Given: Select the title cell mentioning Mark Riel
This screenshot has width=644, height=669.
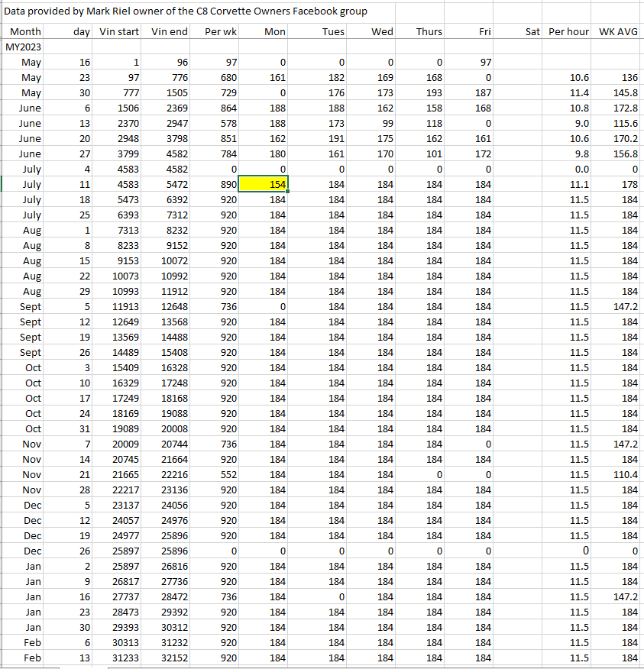Looking at the screenshot, I should pyautogui.click(x=186, y=11).
